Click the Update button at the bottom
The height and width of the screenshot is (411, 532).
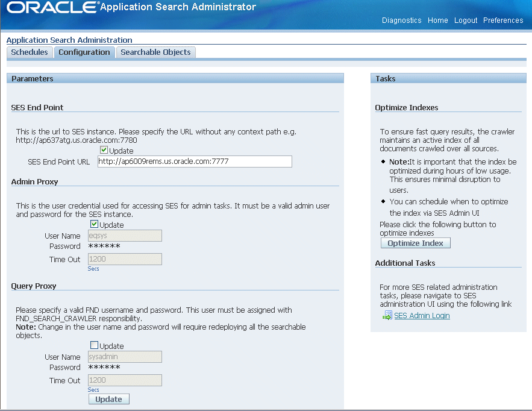(108, 399)
